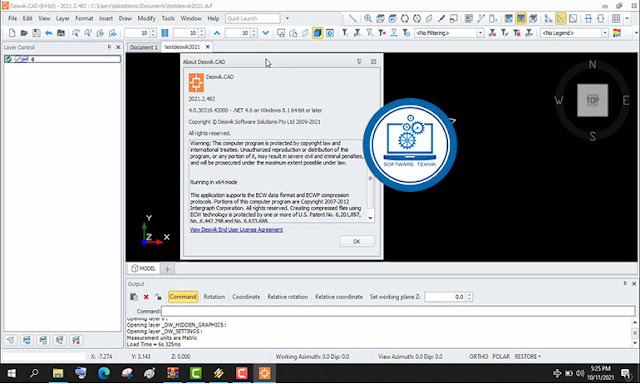Click the Open file folder icon
640x384 pixels.
(24, 33)
